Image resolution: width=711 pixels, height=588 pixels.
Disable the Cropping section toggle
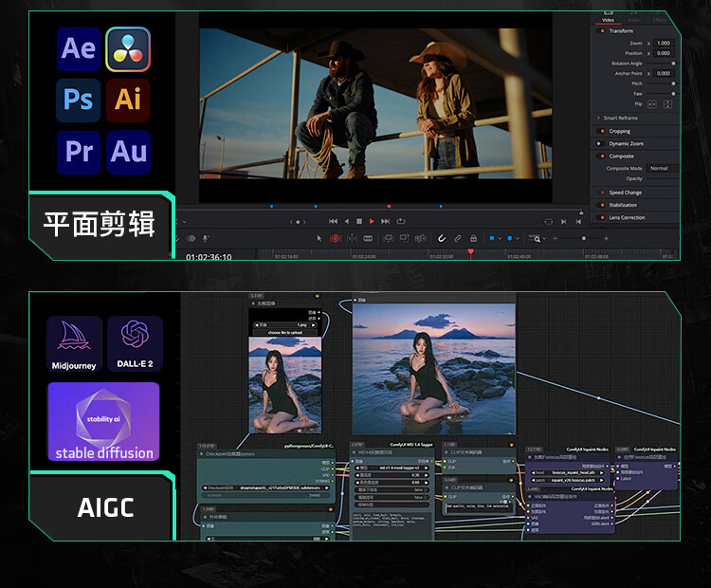(x=601, y=132)
